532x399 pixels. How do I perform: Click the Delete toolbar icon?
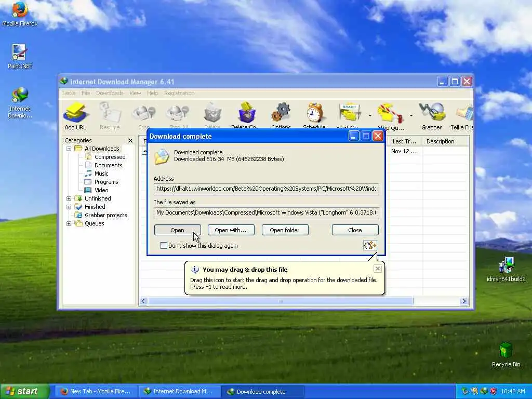point(212,115)
